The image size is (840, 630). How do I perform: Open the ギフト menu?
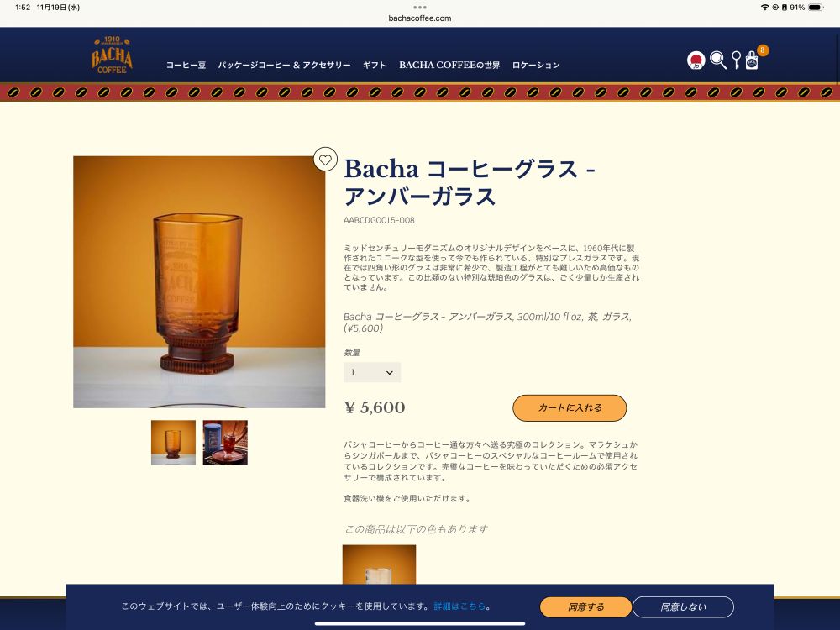tap(375, 65)
